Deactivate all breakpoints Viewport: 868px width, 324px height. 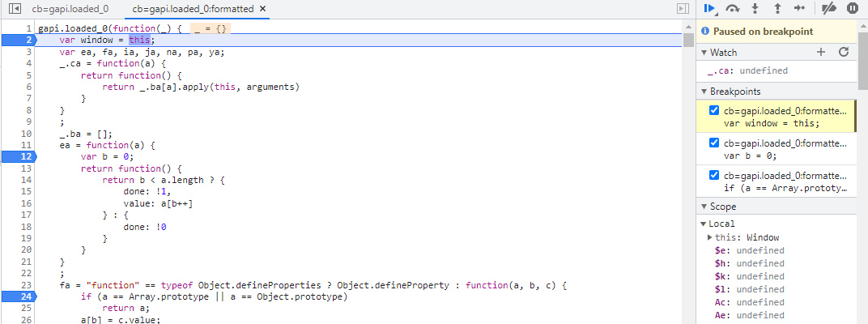(829, 8)
